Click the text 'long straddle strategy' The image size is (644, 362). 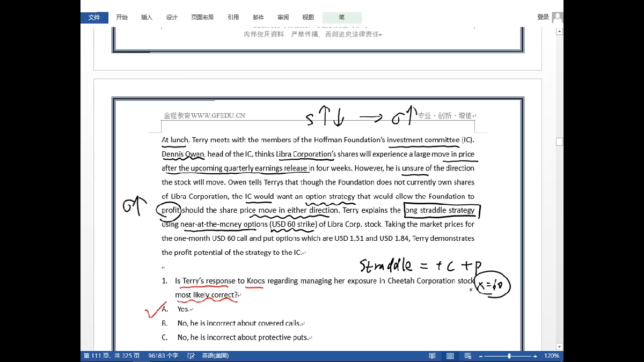point(440,210)
